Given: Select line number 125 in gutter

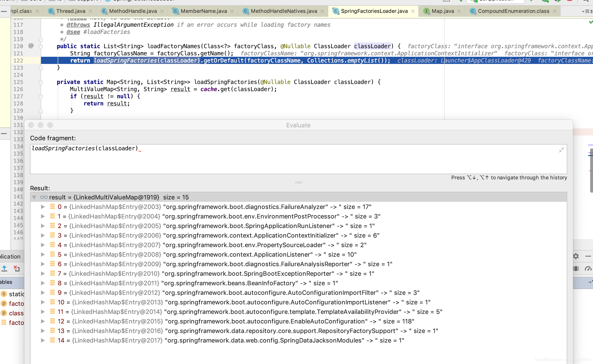Looking at the screenshot, I should [18, 82].
